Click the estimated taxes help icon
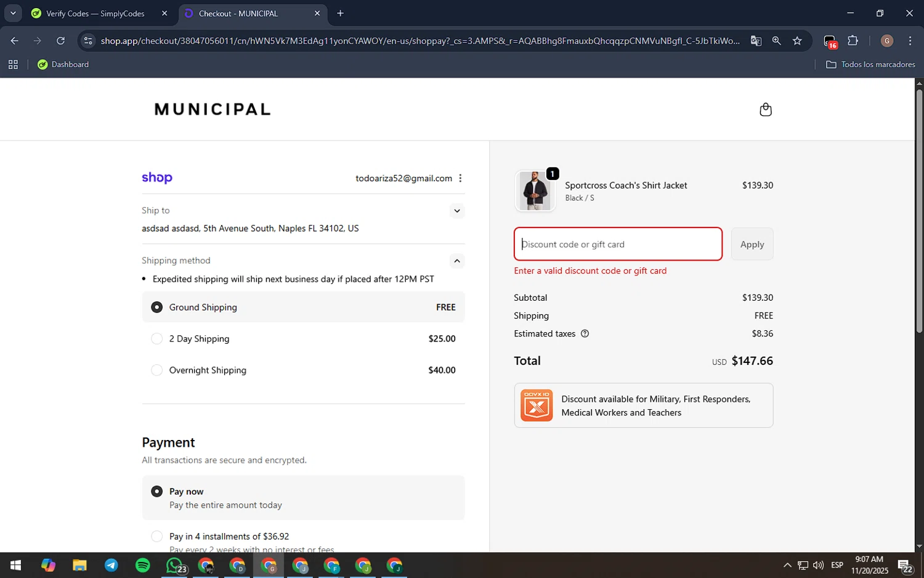The width and height of the screenshot is (924, 578). tap(585, 334)
